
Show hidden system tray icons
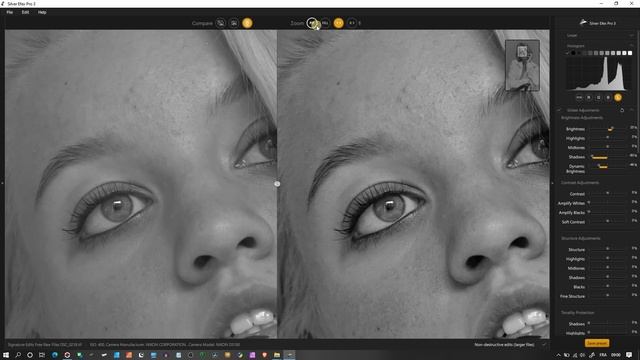[x=558, y=355]
